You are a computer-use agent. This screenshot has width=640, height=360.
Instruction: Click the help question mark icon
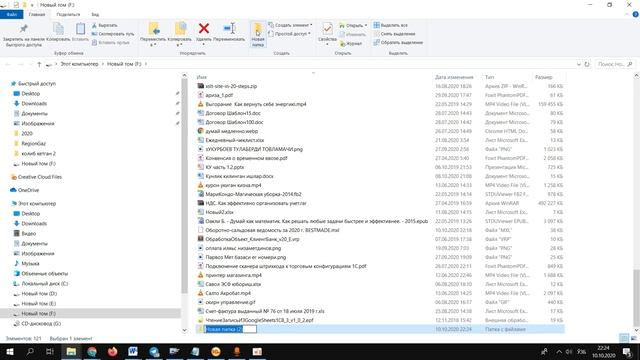[635, 14]
